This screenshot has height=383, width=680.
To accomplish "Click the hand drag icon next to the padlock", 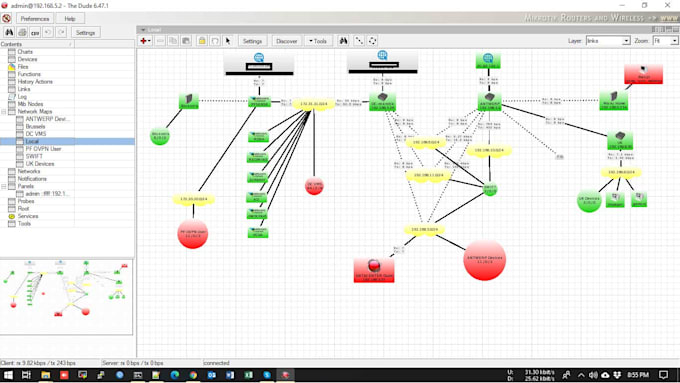I will click(x=215, y=41).
